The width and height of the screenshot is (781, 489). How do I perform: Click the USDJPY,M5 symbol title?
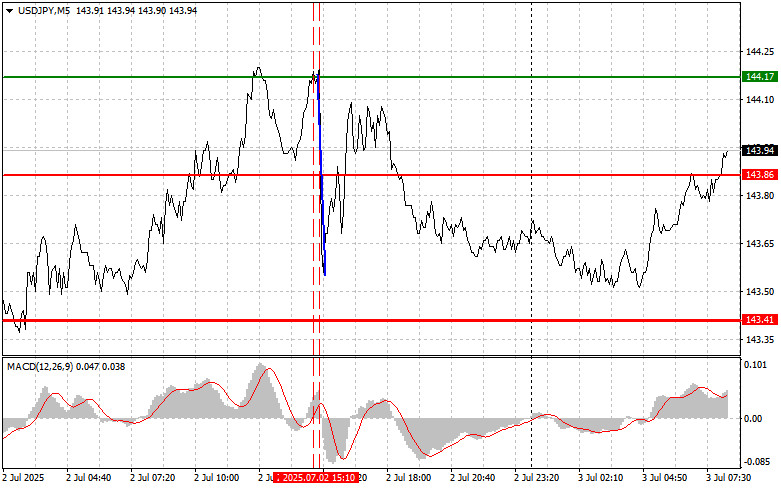37,9
